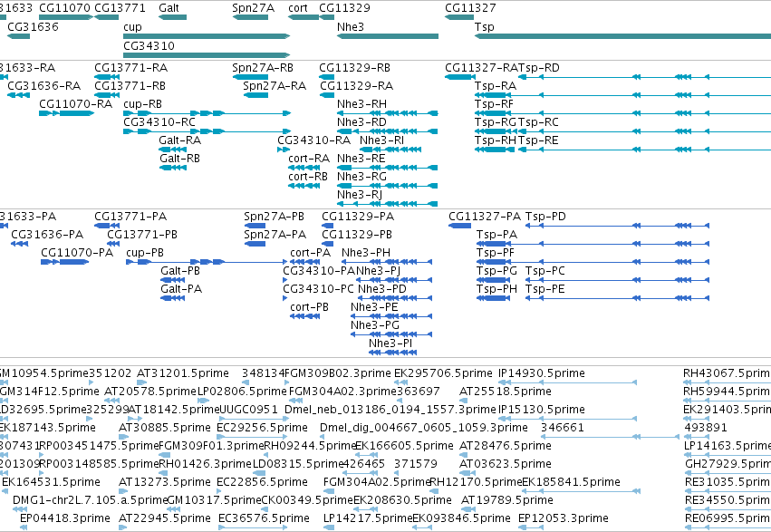771x532 pixels.
Task: Select the Nhe3 gene bar in top track
Action: [388, 36]
